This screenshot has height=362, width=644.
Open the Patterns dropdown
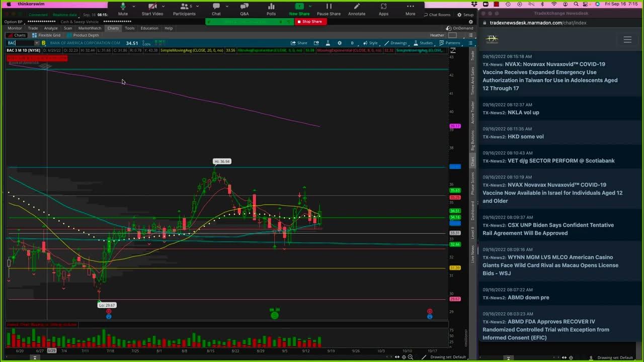click(450, 43)
